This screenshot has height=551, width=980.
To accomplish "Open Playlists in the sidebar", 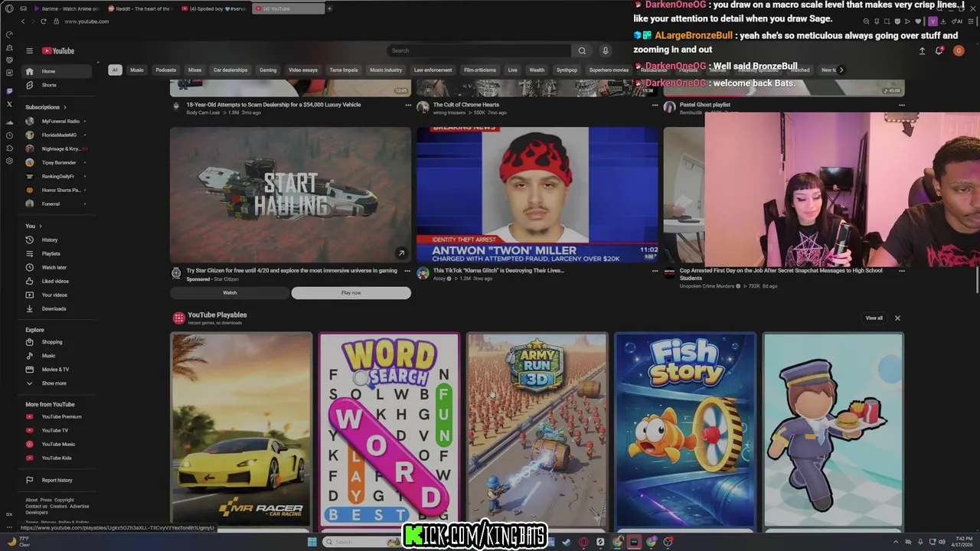I will (x=57, y=253).
